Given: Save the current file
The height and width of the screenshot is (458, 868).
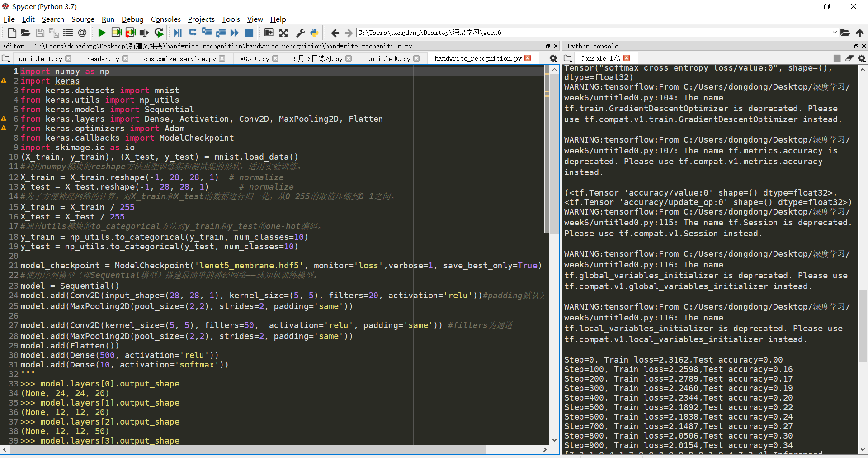Looking at the screenshot, I should click(40, 33).
